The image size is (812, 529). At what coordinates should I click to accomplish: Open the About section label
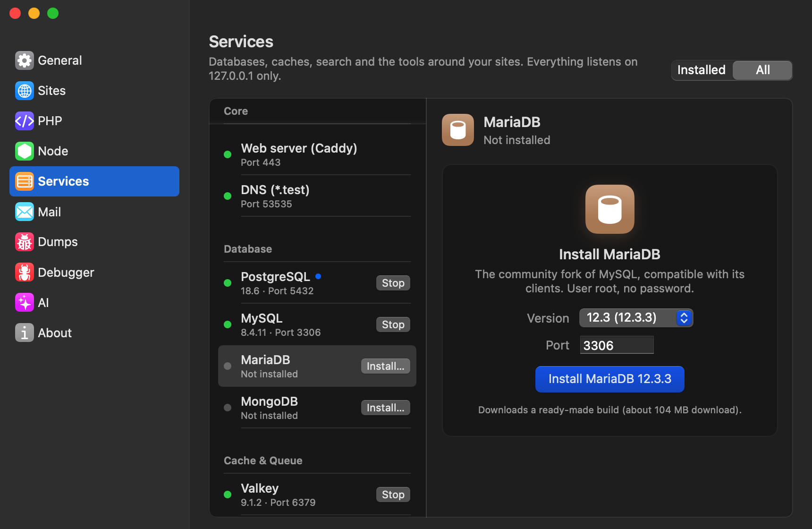(x=55, y=333)
